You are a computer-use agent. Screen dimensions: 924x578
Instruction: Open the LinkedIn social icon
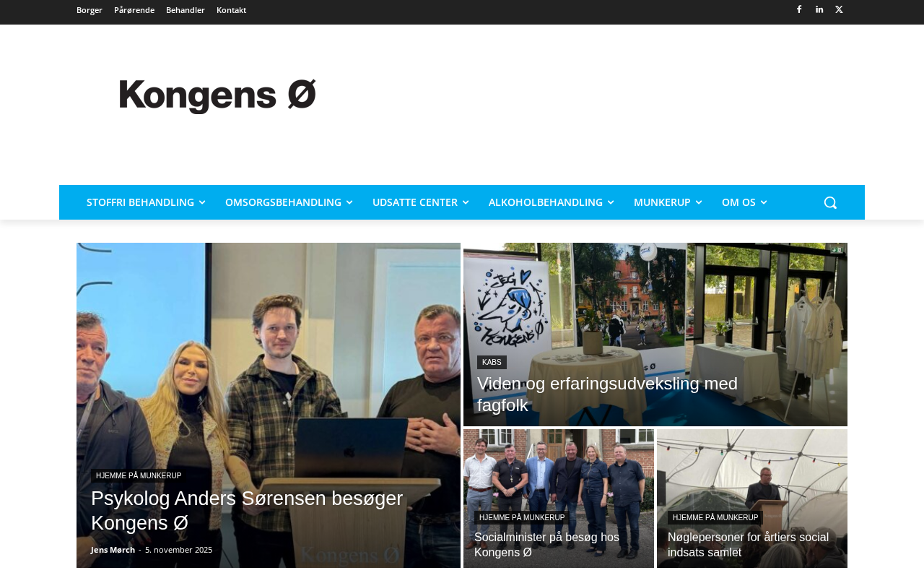819,9
